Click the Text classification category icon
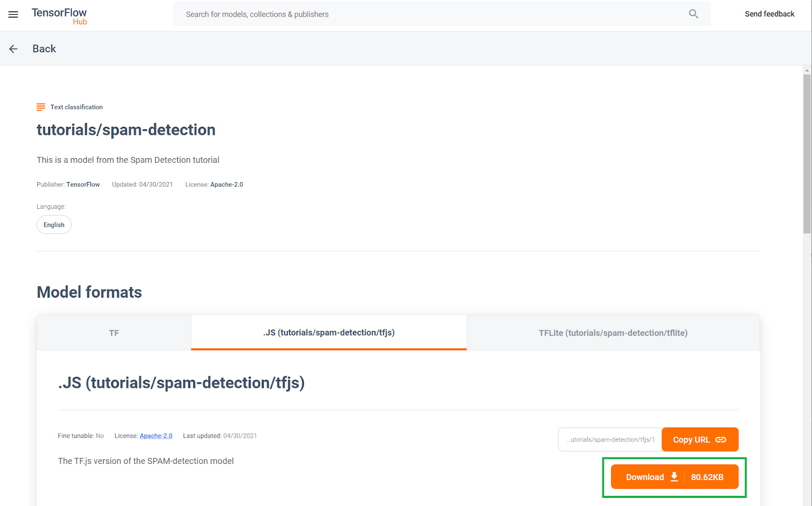Image resolution: width=812 pixels, height=506 pixels. (41, 106)
